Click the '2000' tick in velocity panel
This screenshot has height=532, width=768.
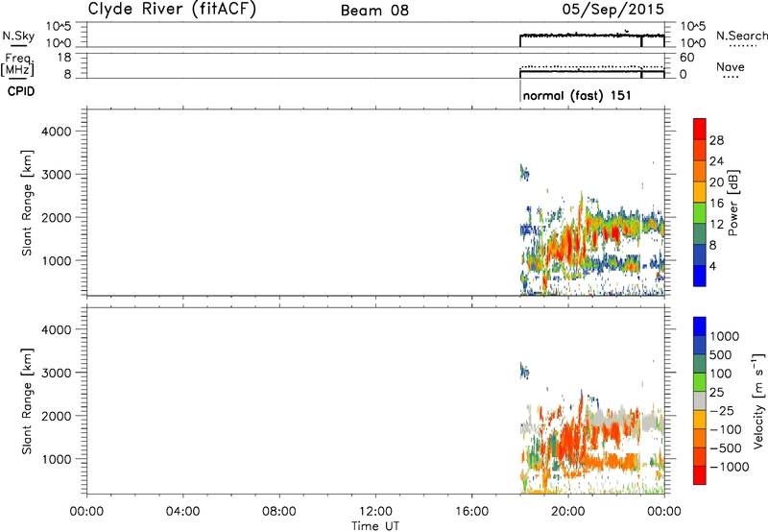[x=56, y=416]
